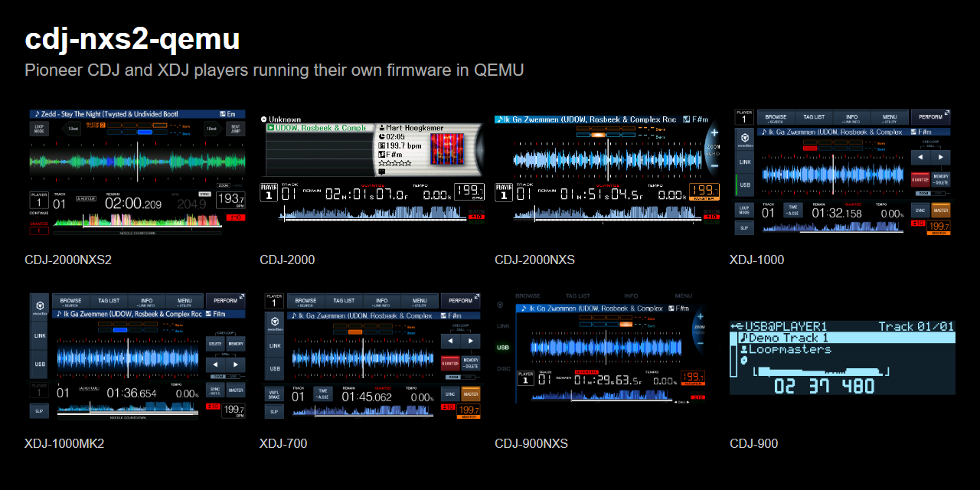Select UDOW, Rosbeek track row on CDJ-2000
Screen dimensions: 980x490
coord(320,128)
